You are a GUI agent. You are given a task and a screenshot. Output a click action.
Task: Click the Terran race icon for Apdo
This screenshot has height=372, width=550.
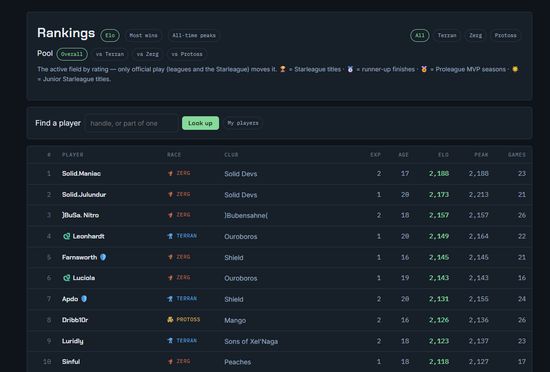pyautogui.click(x=170, y=299)
